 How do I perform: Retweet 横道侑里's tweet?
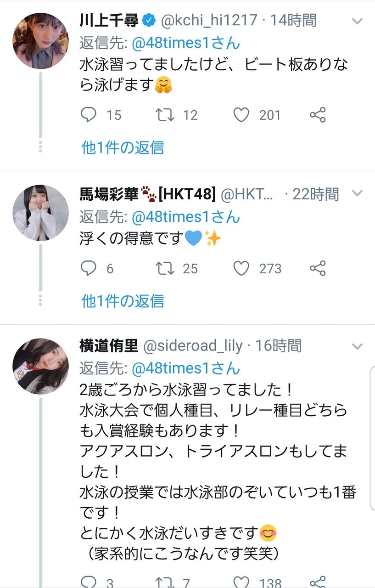coord(164,582)
